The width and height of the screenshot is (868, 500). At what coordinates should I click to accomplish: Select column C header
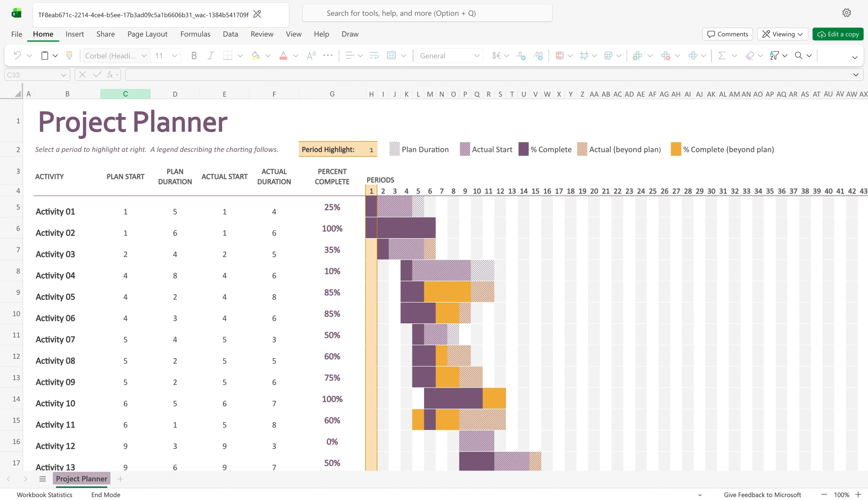coord(125,94)
